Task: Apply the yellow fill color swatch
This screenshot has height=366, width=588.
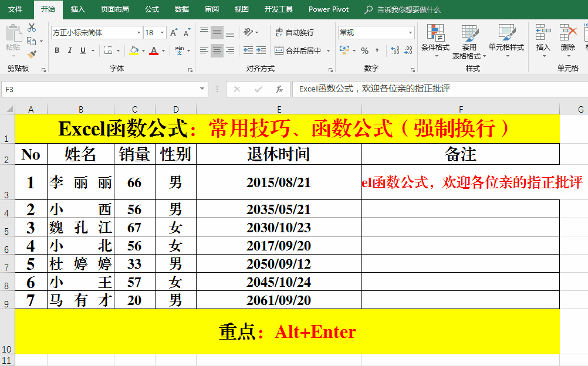Action: [134, 51]
